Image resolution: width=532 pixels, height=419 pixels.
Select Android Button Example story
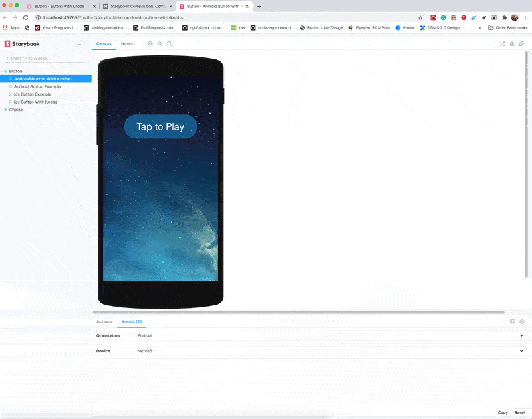tap(37, 87)
